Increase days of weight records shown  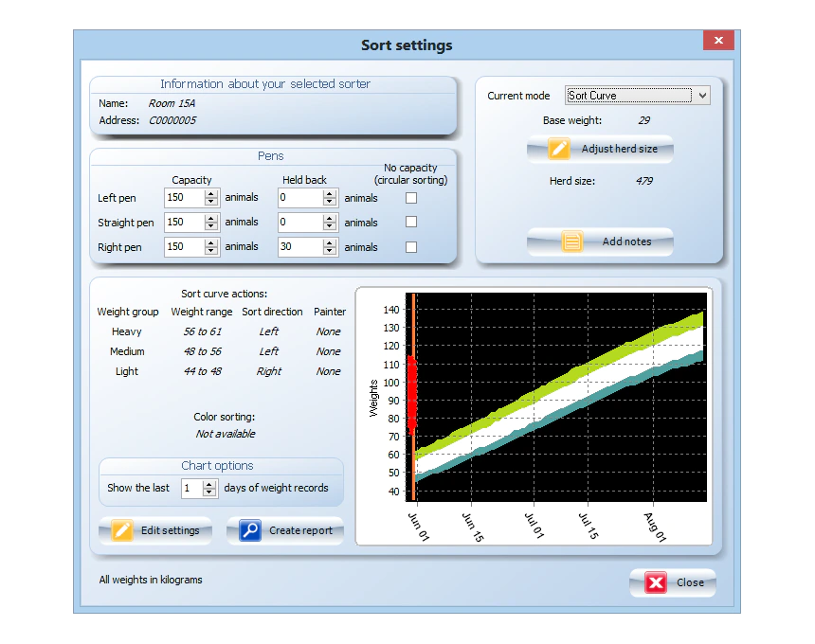click(210, 484)
